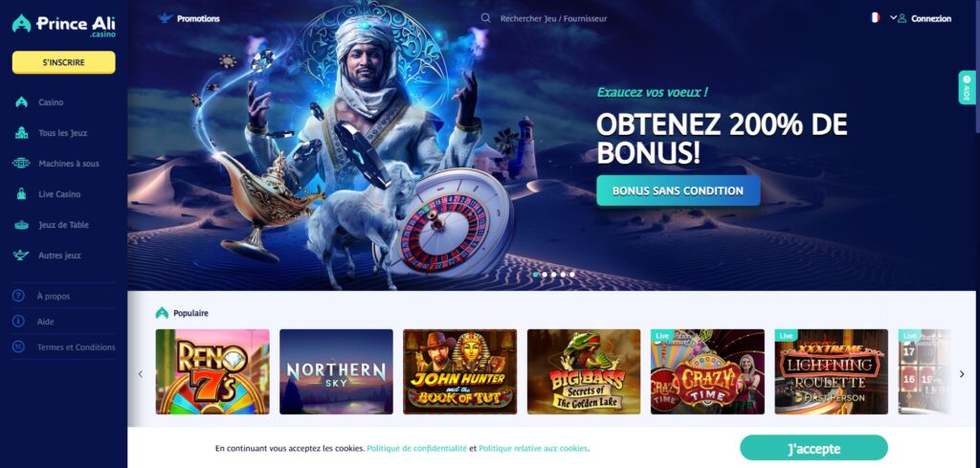Viewport: 980px width, 468px height.
Task: Open the Politique de confidentialité link
Action: (x=417, y=448)
